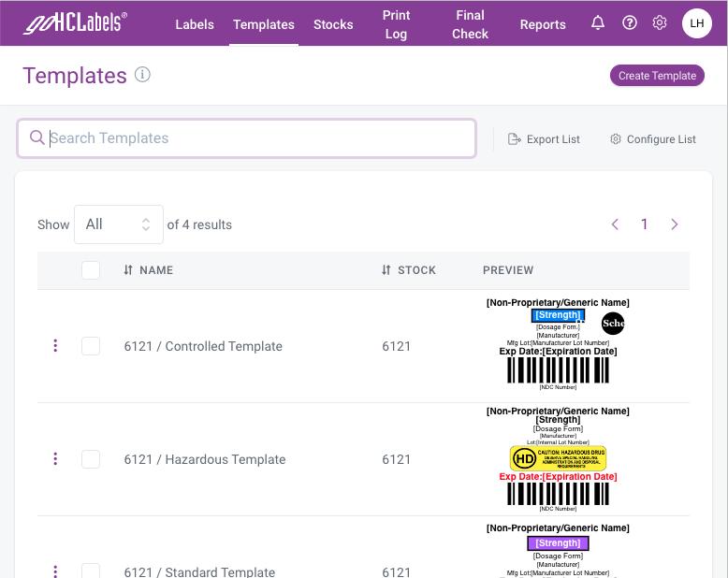This screenshot has height=578, width=728.
Task: Click the Create Template button
Action: [x=657, y=76]
